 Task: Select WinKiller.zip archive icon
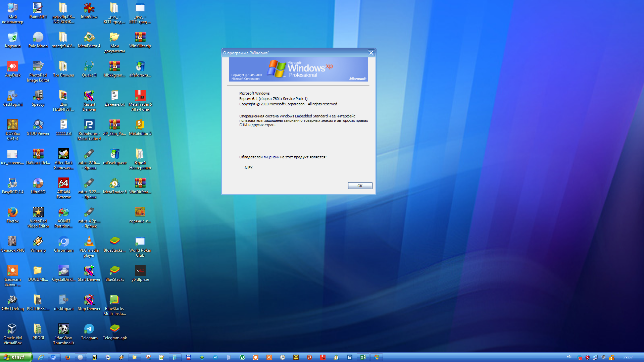pyautogui.click(x=140, y=40)
